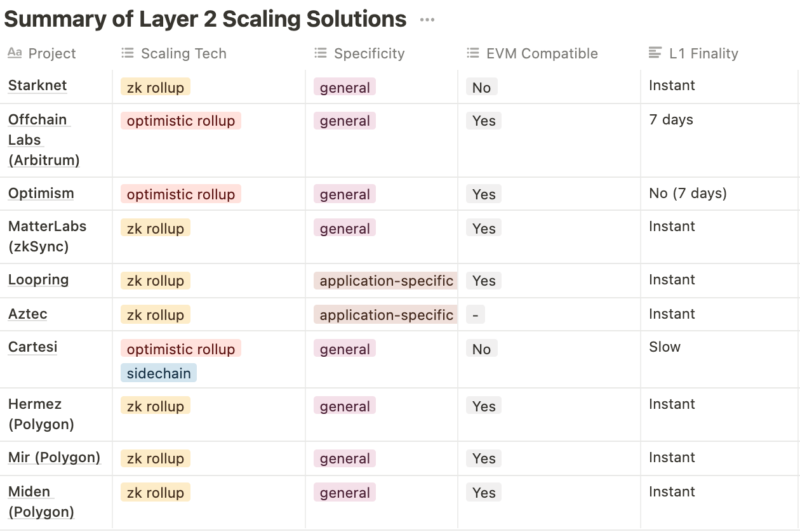Click the optimistic rollup tag for Optimism
This screenshot has height=532, width=800.
pyautogui.click(x=181, y=194)
